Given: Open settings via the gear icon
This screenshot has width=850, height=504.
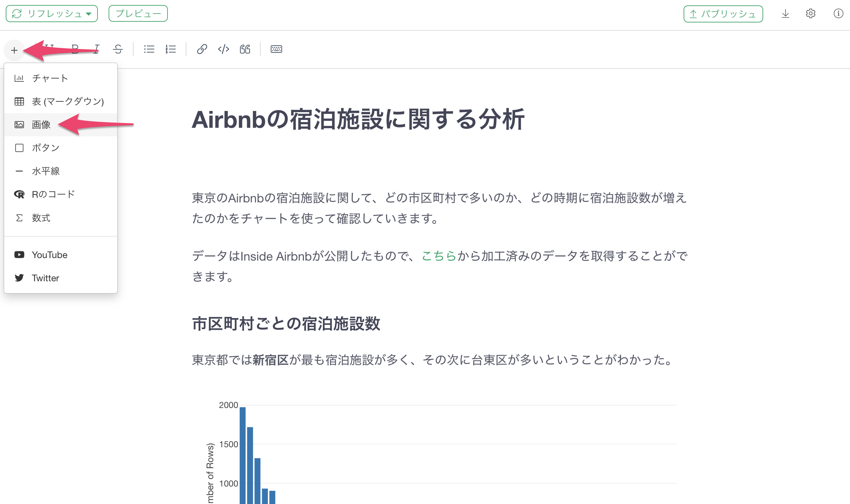Looking at the screenshot, I should (x=810, y=14).
